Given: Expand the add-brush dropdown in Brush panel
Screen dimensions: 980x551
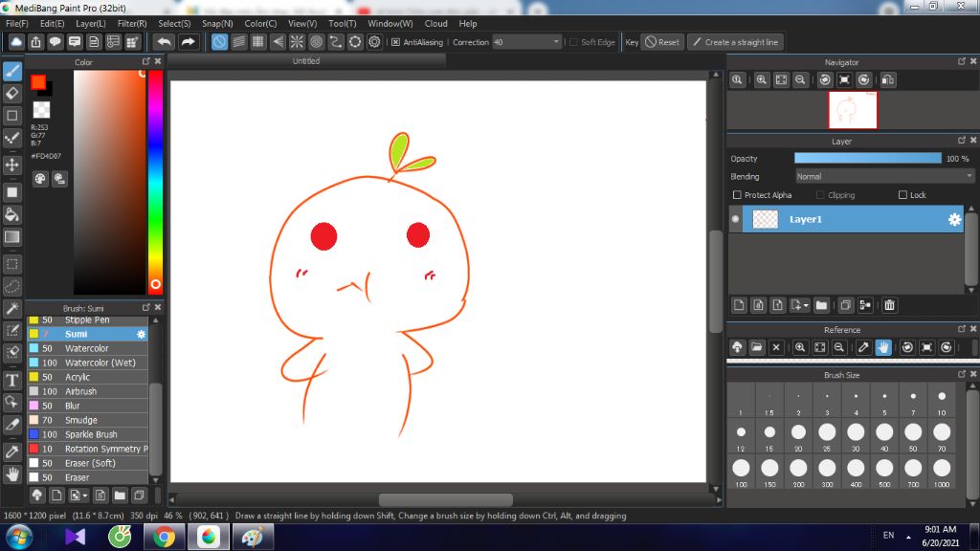Looking at the screenshot, I should click(85, 496).
